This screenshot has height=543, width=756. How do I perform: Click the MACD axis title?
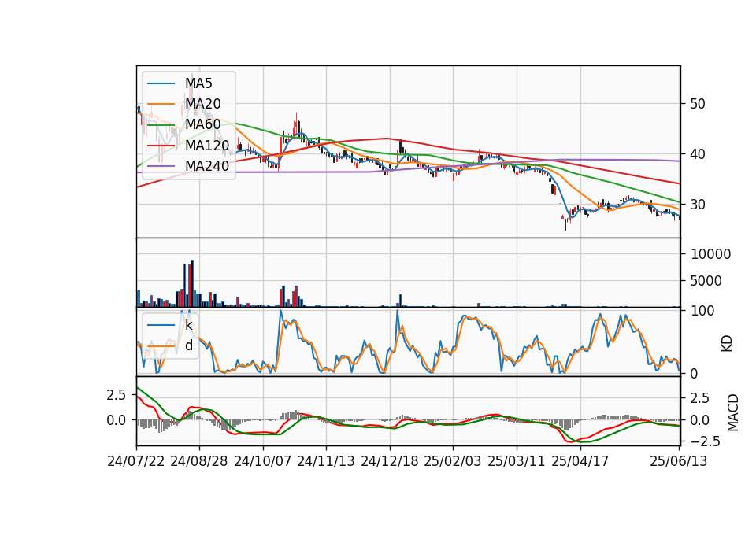click(733, 412)
